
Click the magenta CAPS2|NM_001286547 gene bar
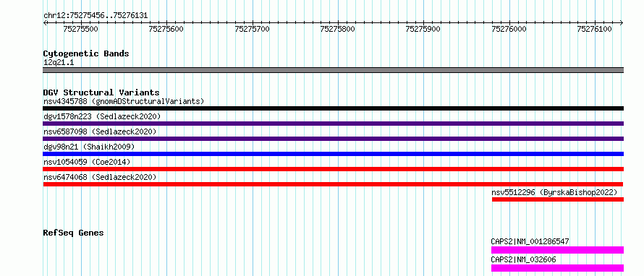[557, 250]
